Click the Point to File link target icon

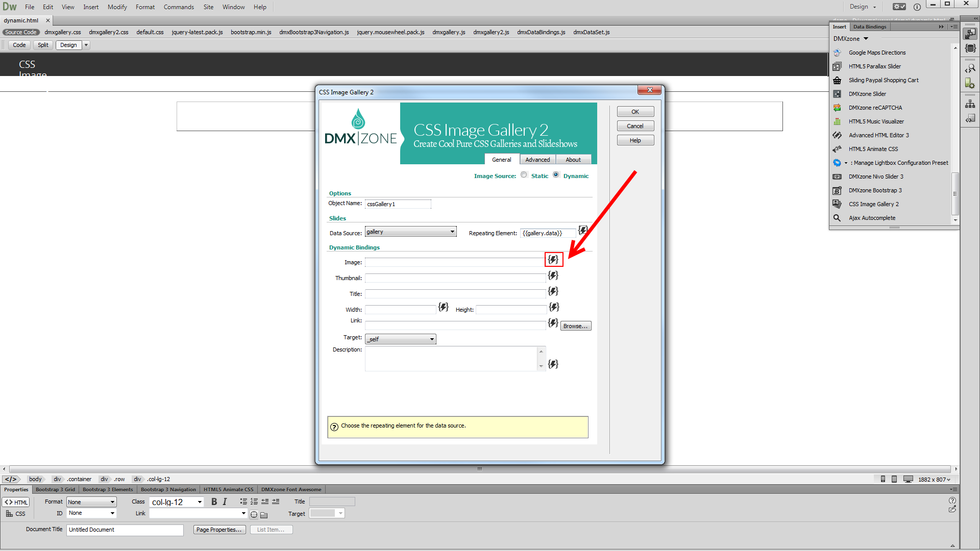[x=254, y=514]
